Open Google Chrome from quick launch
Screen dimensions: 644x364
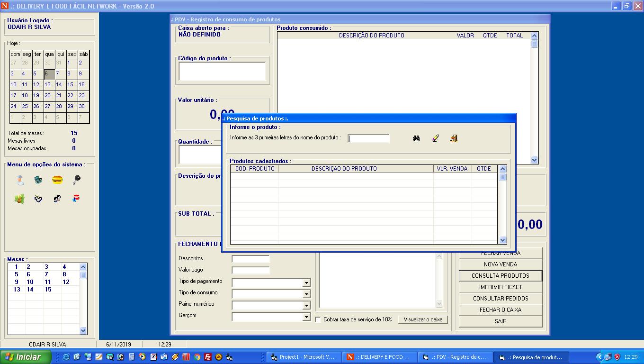197,357
